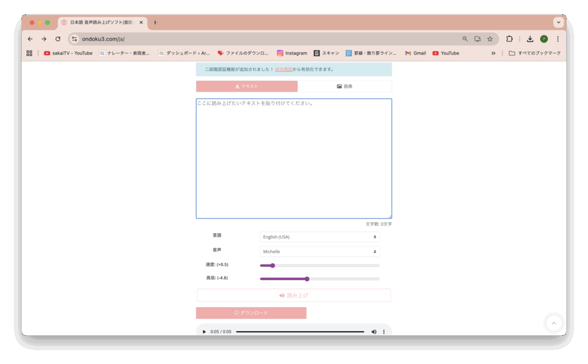This screenshot has height=364, width=588.
Task: Click the 速度 speed slider
Action: (x=319, y=265)
